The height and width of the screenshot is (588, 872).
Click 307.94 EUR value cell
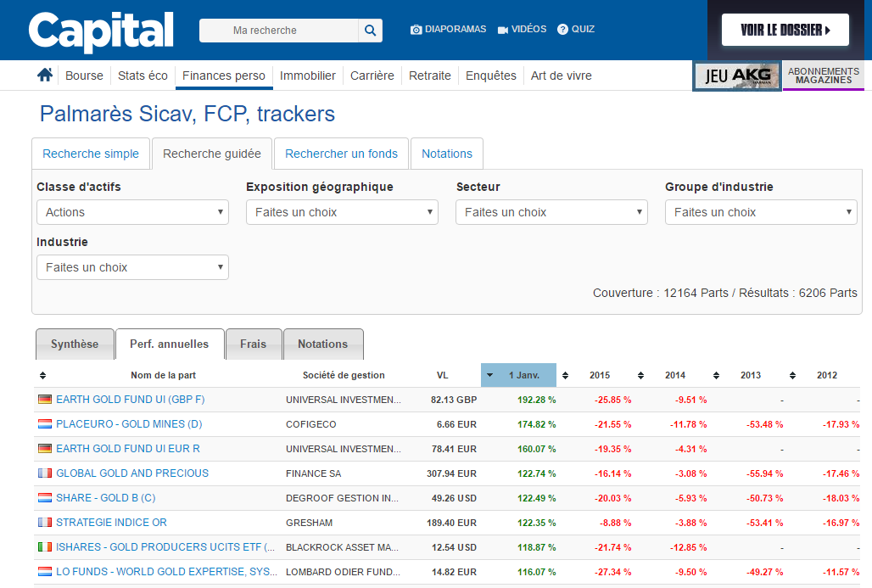[451, 473]
